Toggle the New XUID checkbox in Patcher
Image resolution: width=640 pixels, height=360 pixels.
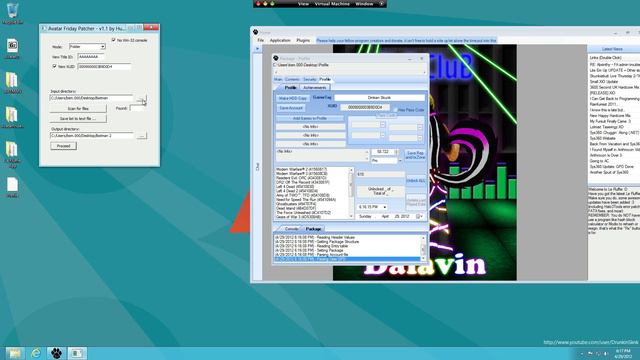54,66
